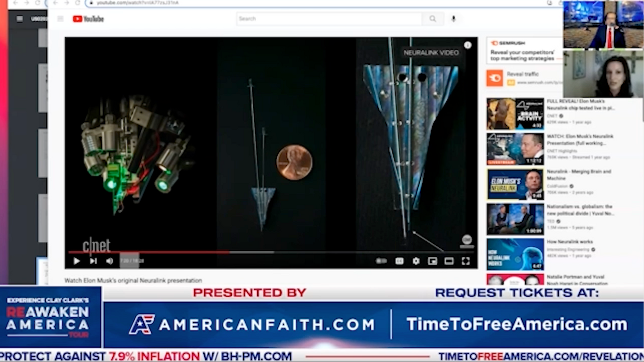Click the magnifying glass search button
644x362 pixels.
click(433, 19)
